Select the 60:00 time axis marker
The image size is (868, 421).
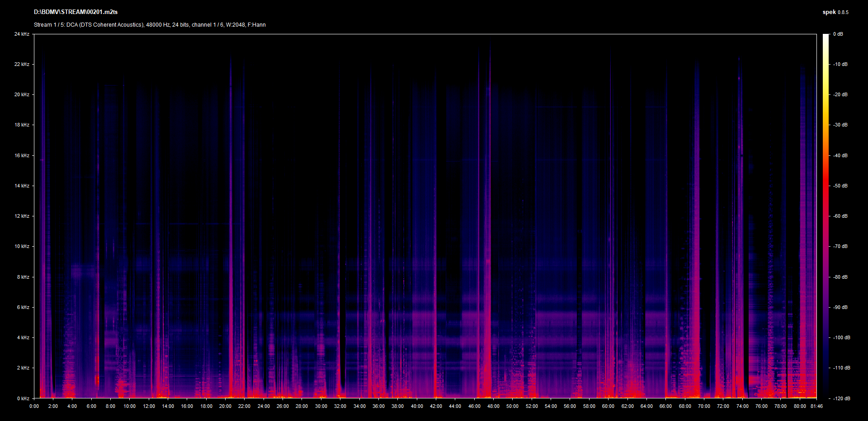click(x=608, y=406)
